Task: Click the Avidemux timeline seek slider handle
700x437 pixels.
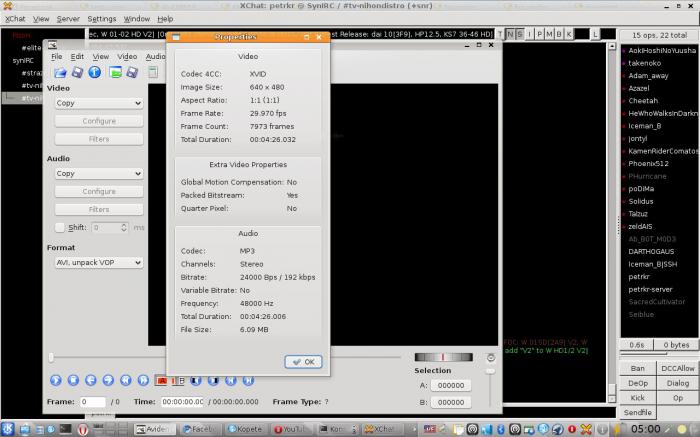Action: click(51, 357)
